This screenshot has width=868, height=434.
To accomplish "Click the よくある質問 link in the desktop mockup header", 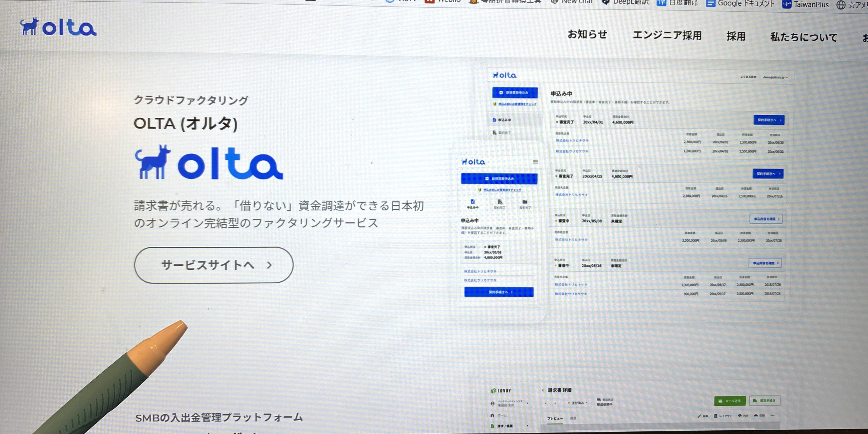I will point(748,77).
